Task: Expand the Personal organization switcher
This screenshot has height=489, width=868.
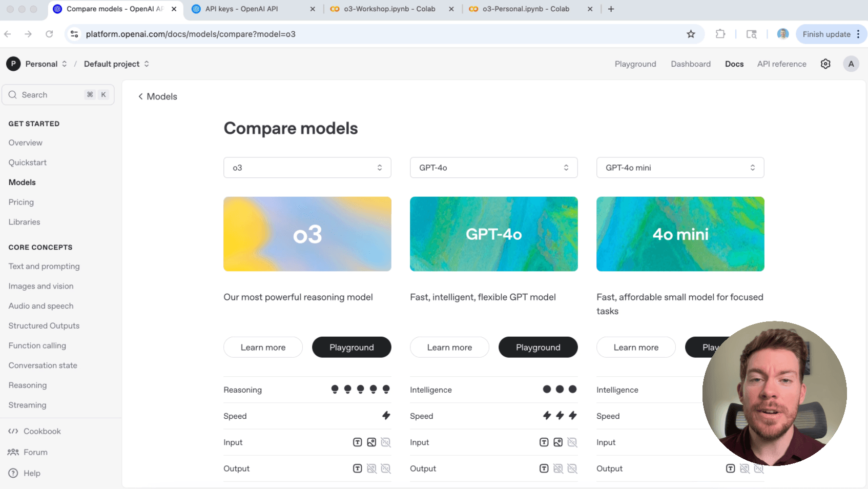Action: 65,64
